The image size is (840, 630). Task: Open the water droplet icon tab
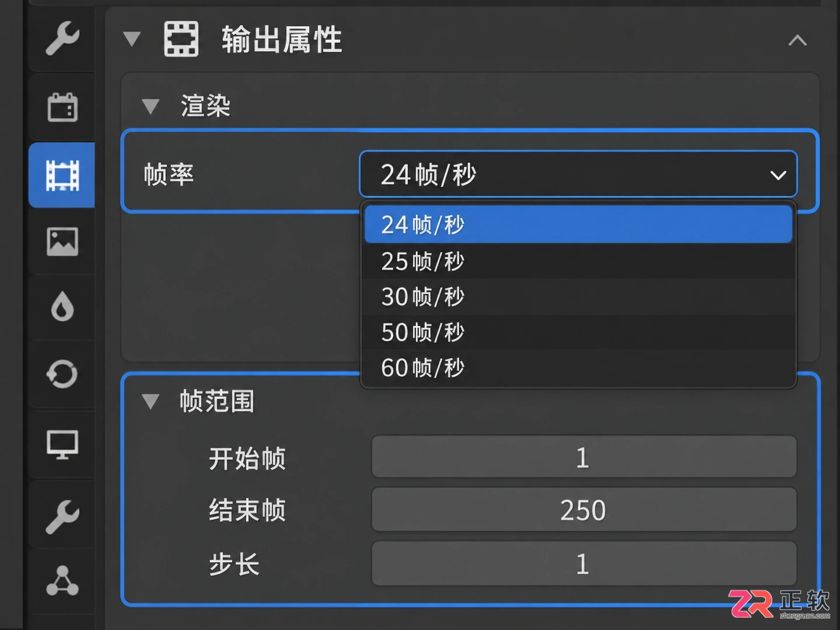[x=62, y=307]
